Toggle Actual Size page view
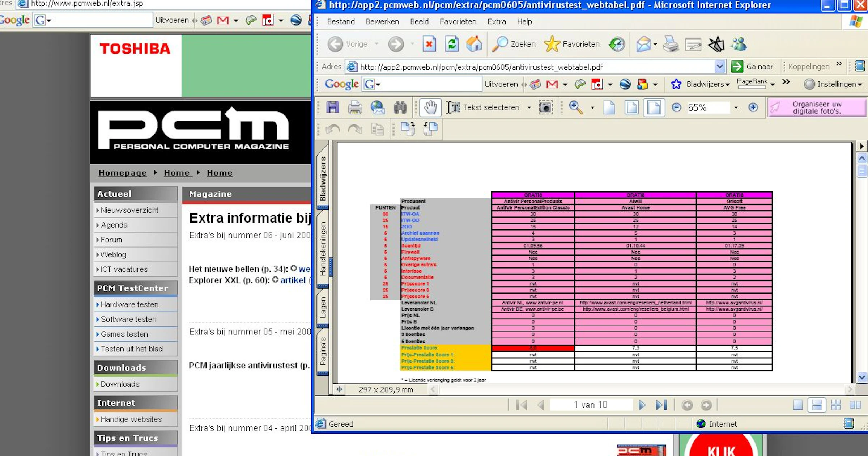Viewport: 868px width, 456px height. coord(609,107)
